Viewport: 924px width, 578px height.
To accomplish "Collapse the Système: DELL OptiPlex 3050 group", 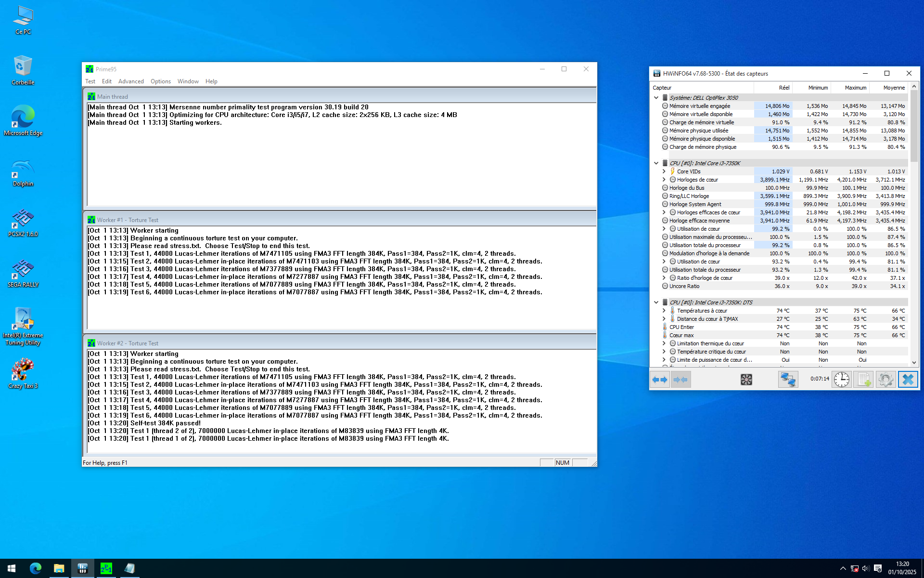I will (656, 98).
